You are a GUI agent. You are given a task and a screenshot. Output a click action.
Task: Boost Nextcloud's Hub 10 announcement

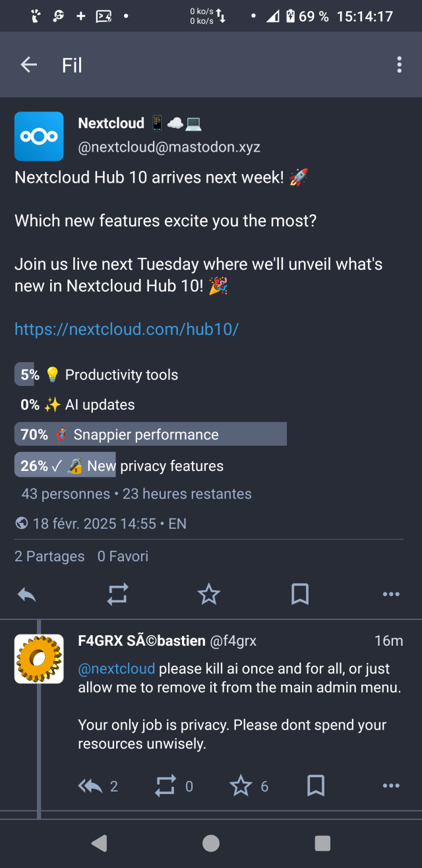tap(117, 594)
